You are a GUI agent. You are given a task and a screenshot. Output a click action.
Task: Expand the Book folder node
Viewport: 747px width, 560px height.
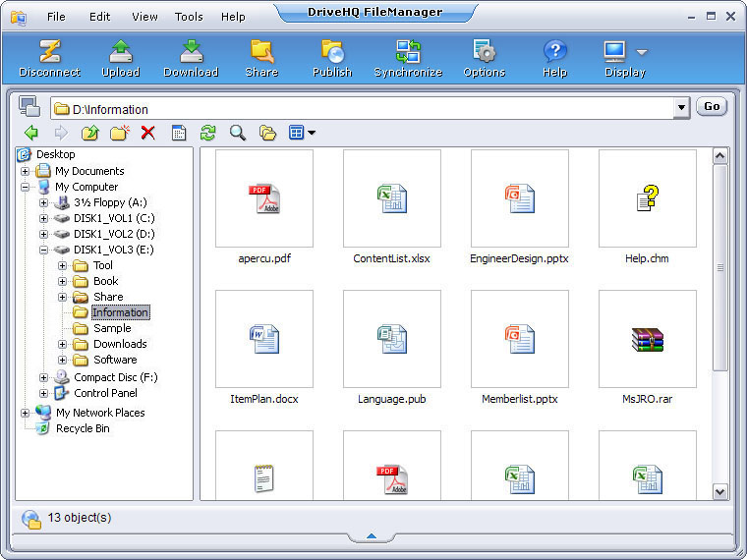pyautogui.click(x=62, y=281)
